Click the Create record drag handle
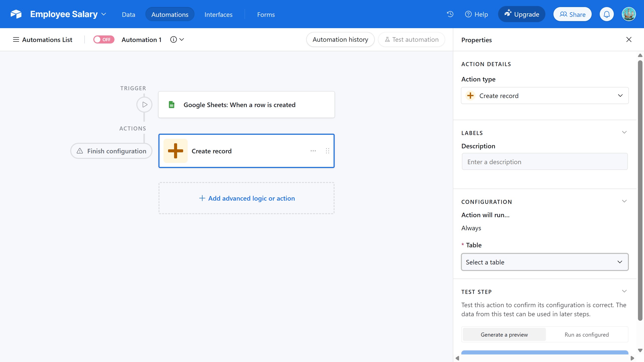The image size is (644, 362). point(328,151)
